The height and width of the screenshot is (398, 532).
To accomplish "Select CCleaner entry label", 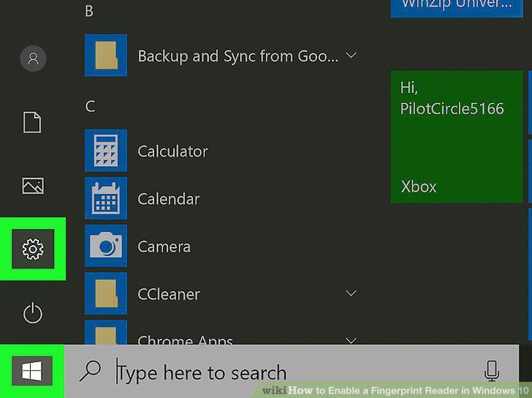I will pyautogui.click(x=169, y=294).
